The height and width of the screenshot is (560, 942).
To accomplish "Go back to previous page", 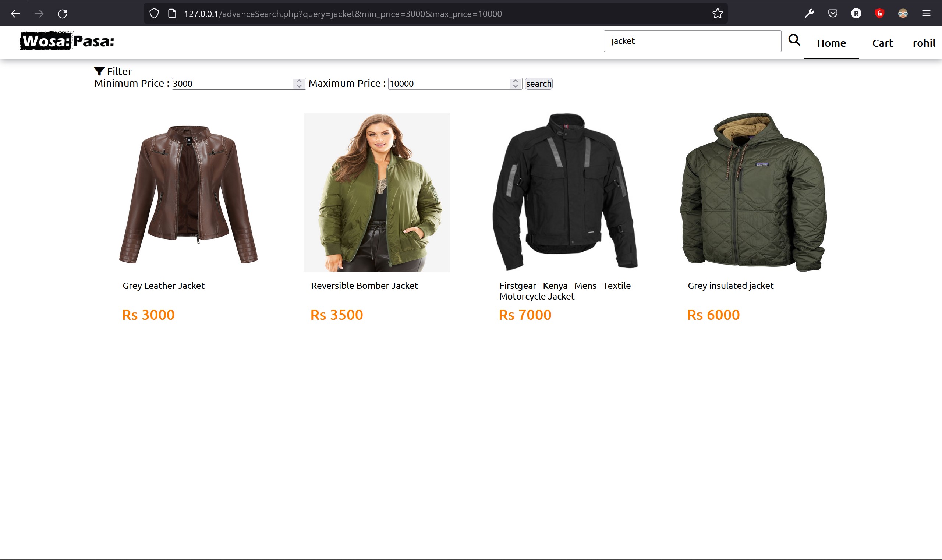I will point(15,14).
